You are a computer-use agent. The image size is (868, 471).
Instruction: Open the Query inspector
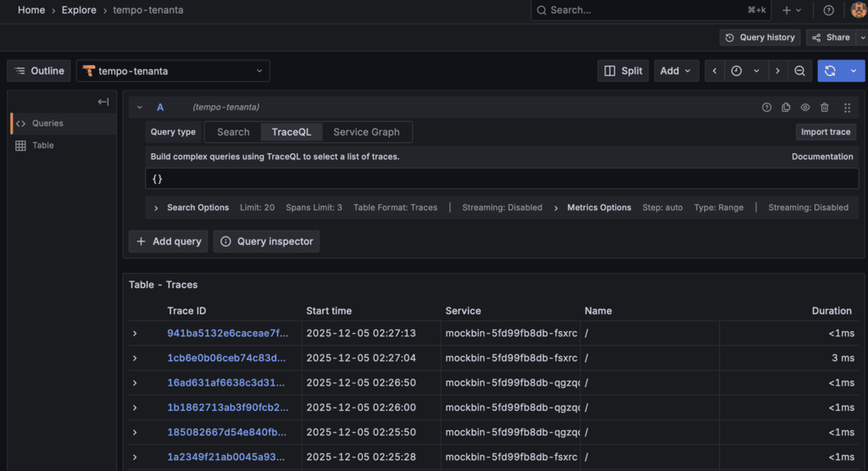pyautogui.click(x=266, y=241)
